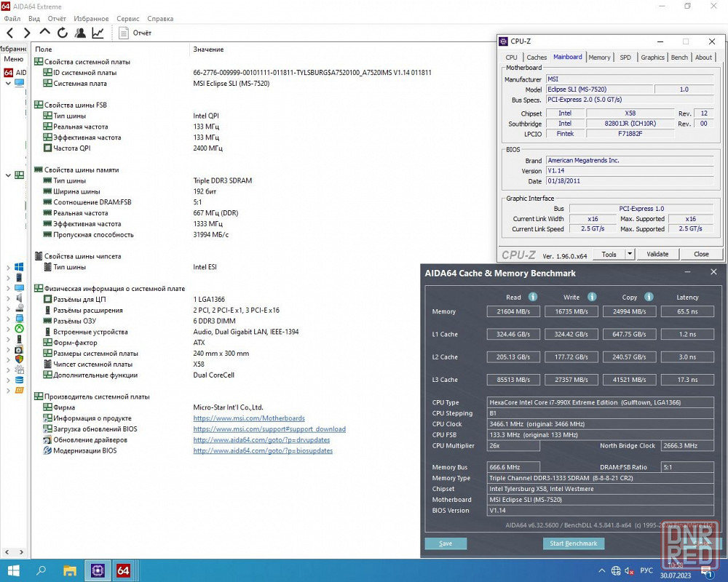Collapse the Computer tree node
The height and width of the screenshot is (582, 728).
point(8,84)
